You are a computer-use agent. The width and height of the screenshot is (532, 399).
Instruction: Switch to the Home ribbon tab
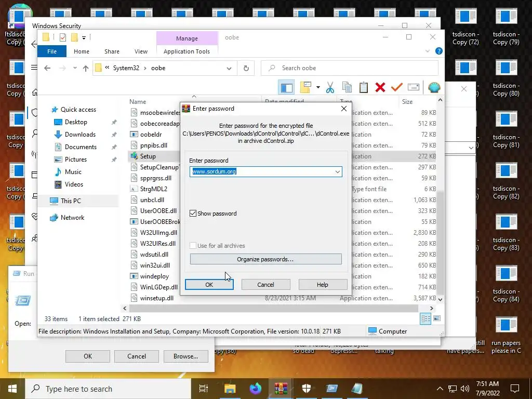[x=82, y=51]
